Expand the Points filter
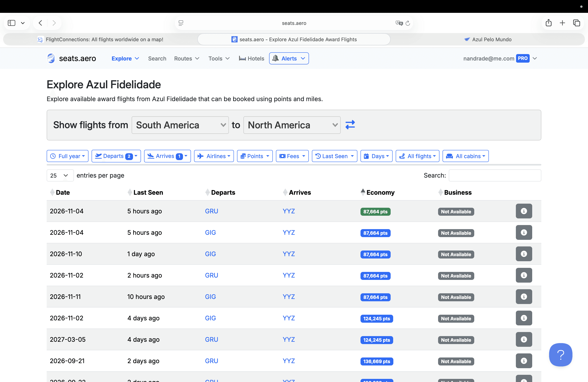The width and height of the screenshot is (588, 382). pyautogui.click(x=255, y=156)
